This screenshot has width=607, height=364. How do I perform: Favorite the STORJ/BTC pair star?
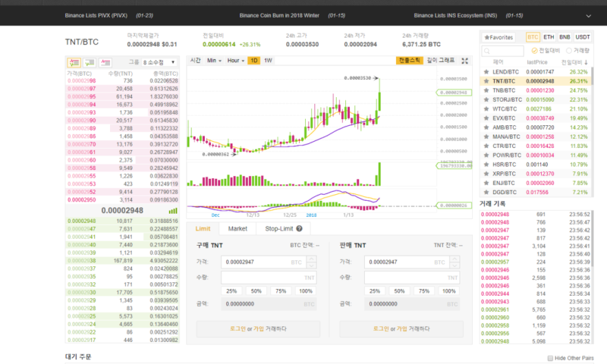tap(486, 100)
